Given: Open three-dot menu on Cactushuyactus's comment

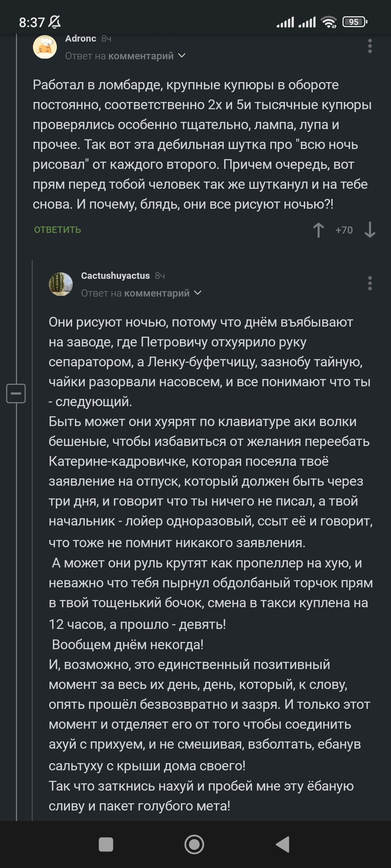Looking at the screenshot, I should tap(370, 283).
